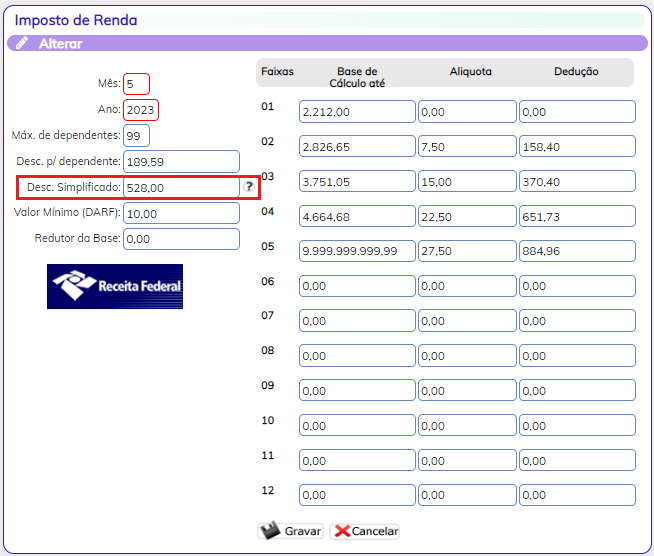Select faixa 03 dedução field 370,40

point(577,182)
